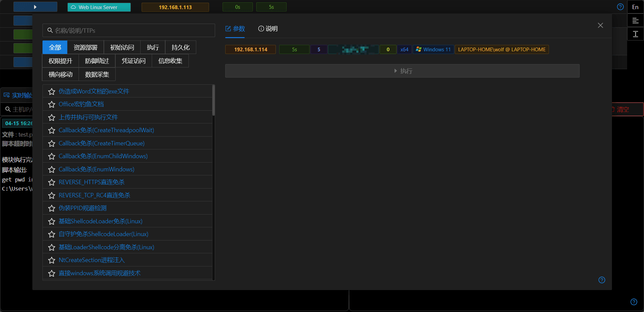Screen dimensions: 644x312
Task: Open the NtCreateSection进程注入 module
Action: pyautogui.click(x=92, y=260)
